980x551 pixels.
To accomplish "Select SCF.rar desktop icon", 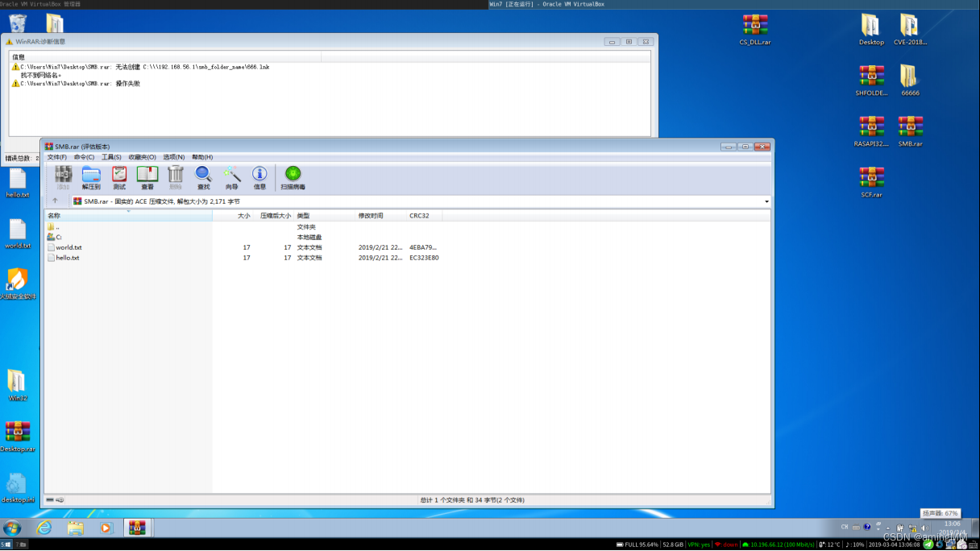I will (x=871, y=181).
